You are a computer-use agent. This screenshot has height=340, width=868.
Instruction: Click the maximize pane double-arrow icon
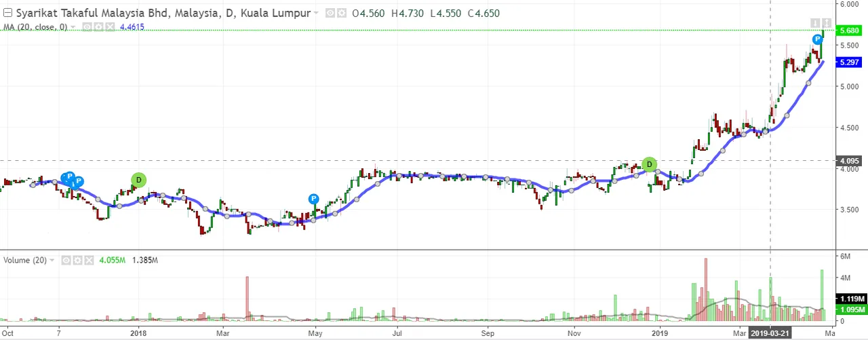(827, 23)
